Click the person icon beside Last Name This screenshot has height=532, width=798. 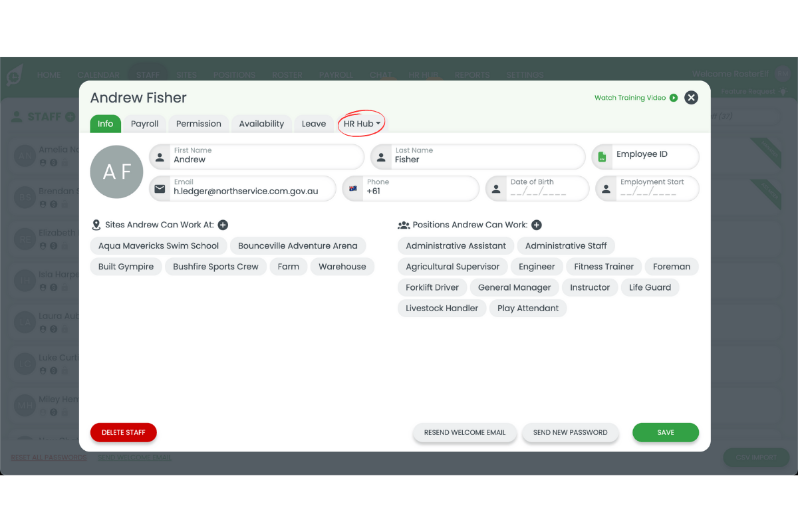[380, 156]
